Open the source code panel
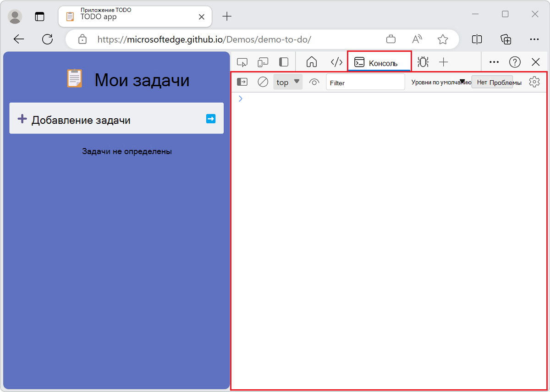Viewport: 550px width, 392px height. point(336,62)
